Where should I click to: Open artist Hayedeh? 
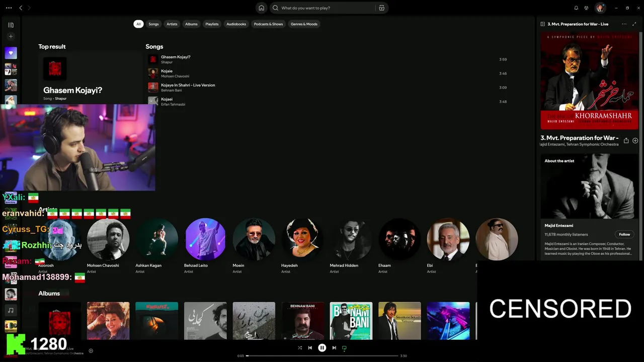(302, 239)
